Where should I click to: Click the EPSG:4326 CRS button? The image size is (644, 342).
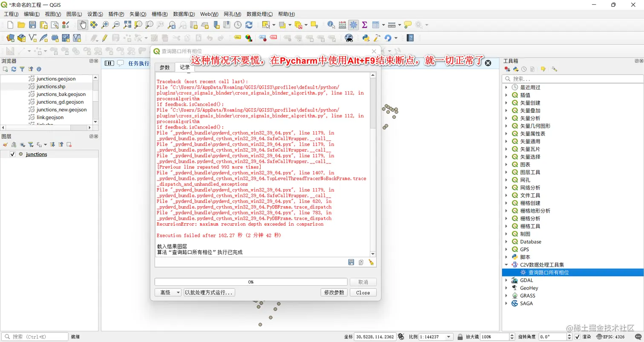click(611, 336)
